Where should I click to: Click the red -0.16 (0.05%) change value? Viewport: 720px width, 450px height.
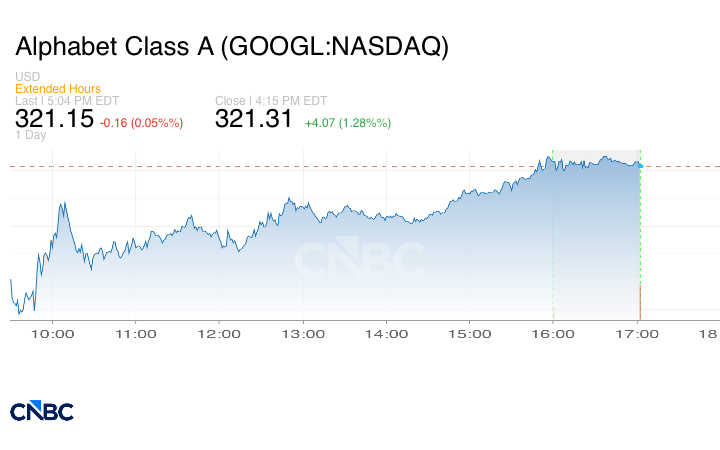(x=141, y=122)
